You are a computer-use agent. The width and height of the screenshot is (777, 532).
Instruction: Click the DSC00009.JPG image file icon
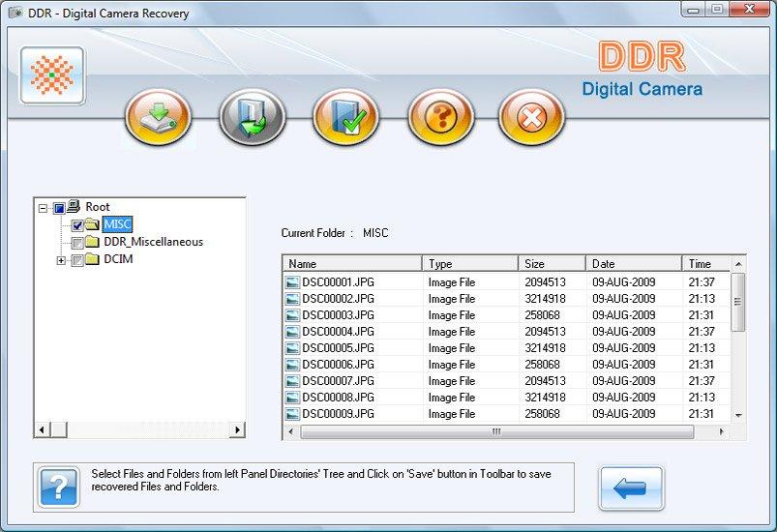point(293,413)
